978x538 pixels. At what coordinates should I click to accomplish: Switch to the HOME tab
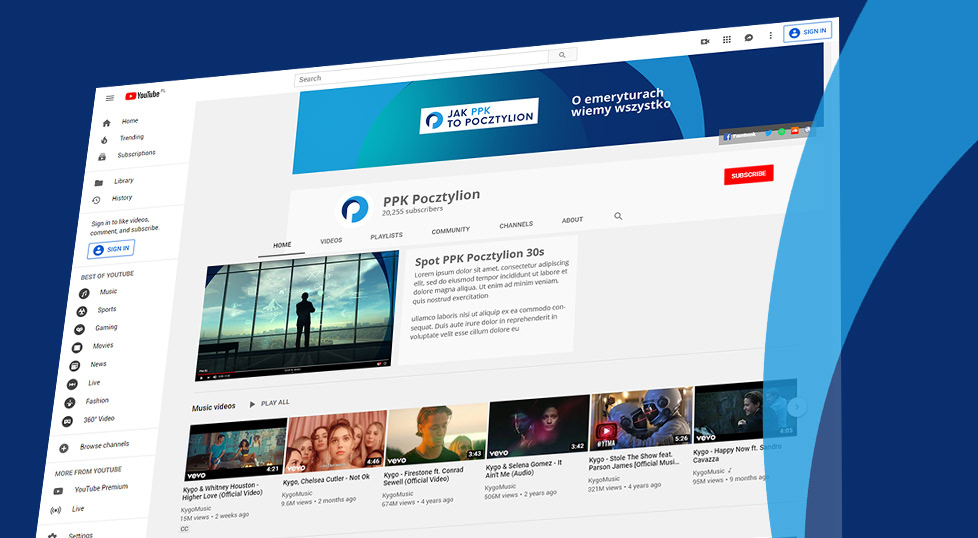(x=282, y=246)
